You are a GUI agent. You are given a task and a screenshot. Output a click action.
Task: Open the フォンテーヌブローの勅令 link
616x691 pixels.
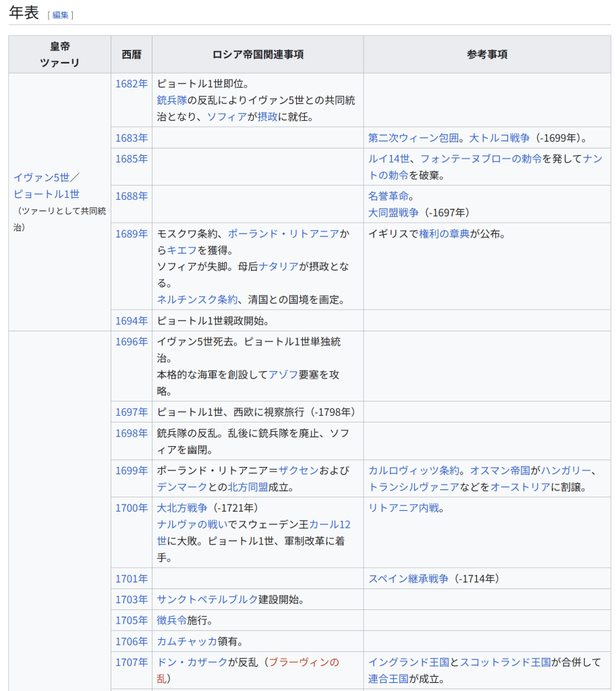coord(480,159)
